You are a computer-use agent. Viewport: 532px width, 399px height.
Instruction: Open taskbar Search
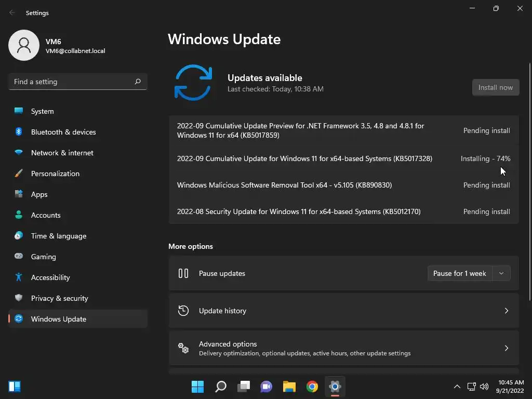click(x=220, y=387)
